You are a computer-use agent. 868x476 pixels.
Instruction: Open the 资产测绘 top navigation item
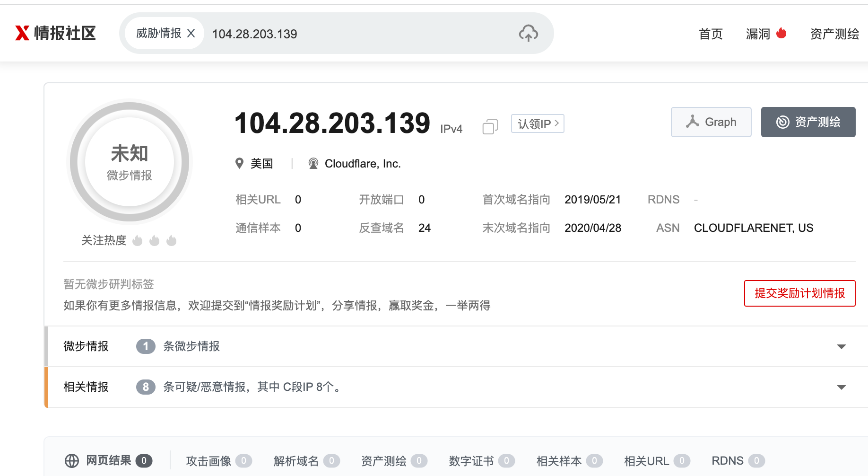[x=834, y=34]
